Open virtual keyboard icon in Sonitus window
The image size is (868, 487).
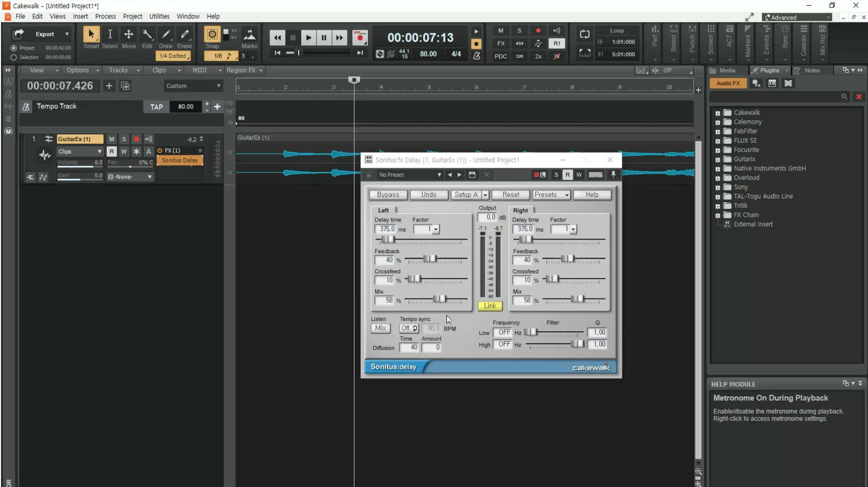(x=596, y=175)
